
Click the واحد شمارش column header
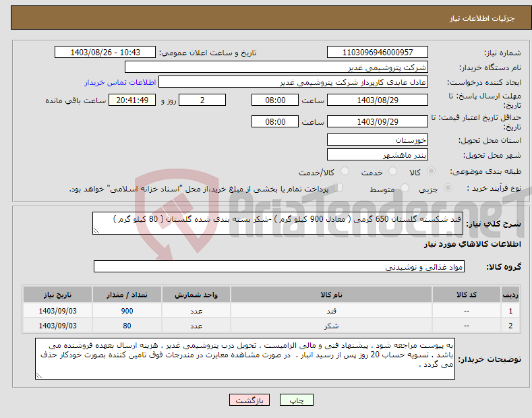(196, 295)
